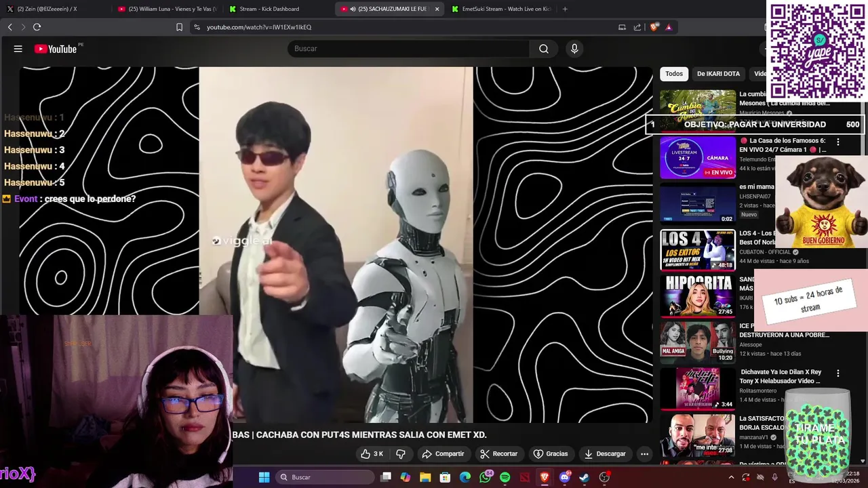Click the Brave Shields lion icon
The width and height of the screenshot is (868, 488).
coord(654,27)
